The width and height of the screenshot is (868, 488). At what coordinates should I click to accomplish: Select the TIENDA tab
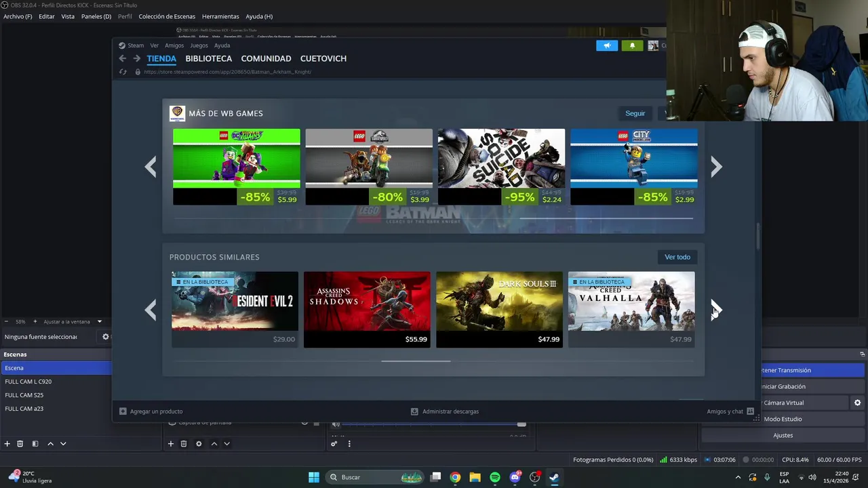161,59
